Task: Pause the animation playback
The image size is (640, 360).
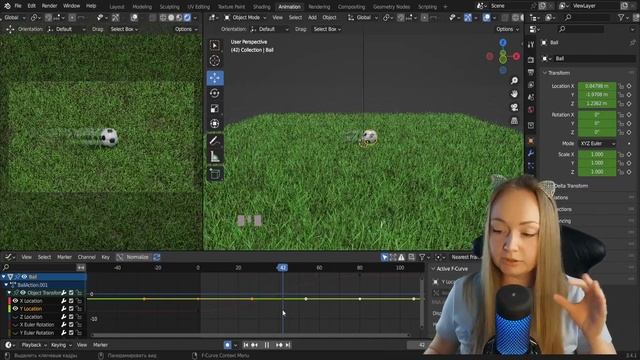Action: coord(267,345)
